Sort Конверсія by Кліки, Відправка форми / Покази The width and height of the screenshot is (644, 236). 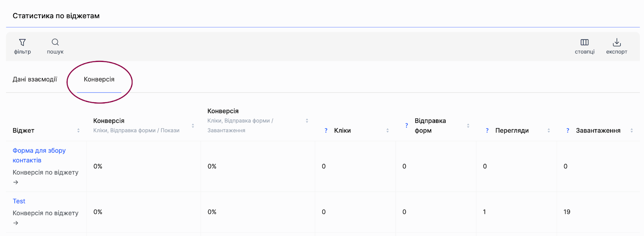tap(193, 126)
